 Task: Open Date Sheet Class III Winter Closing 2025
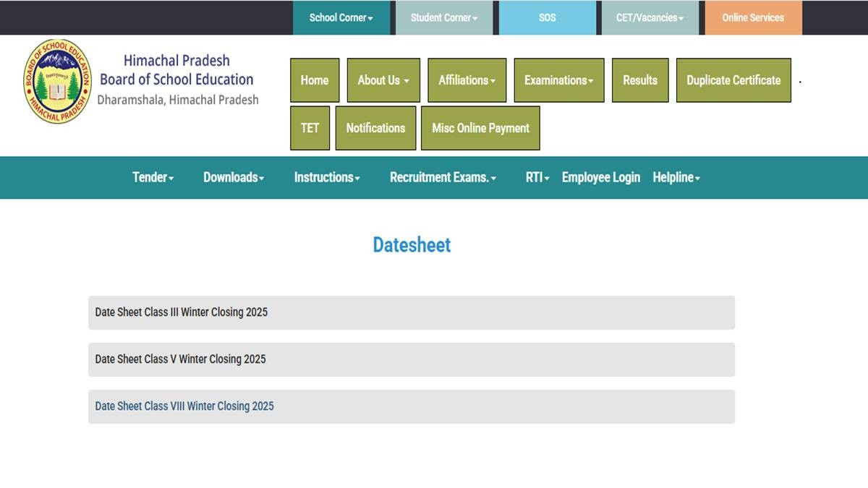(182, 312)
